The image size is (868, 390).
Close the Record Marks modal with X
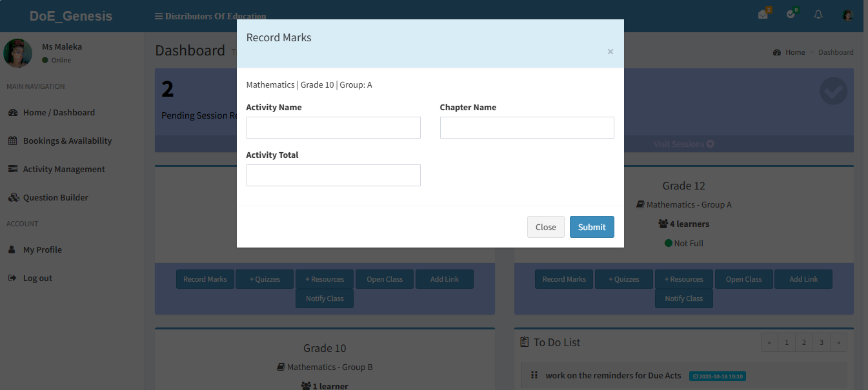(x=610, y=52)
